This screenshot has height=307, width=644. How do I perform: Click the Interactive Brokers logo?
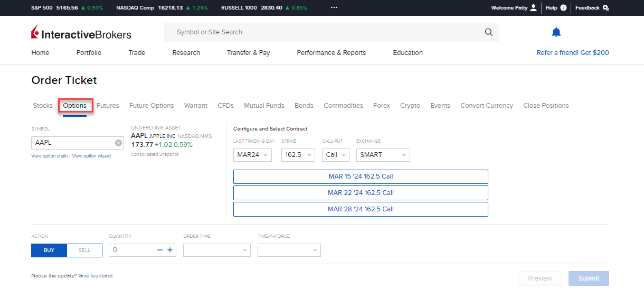(81, 33)
